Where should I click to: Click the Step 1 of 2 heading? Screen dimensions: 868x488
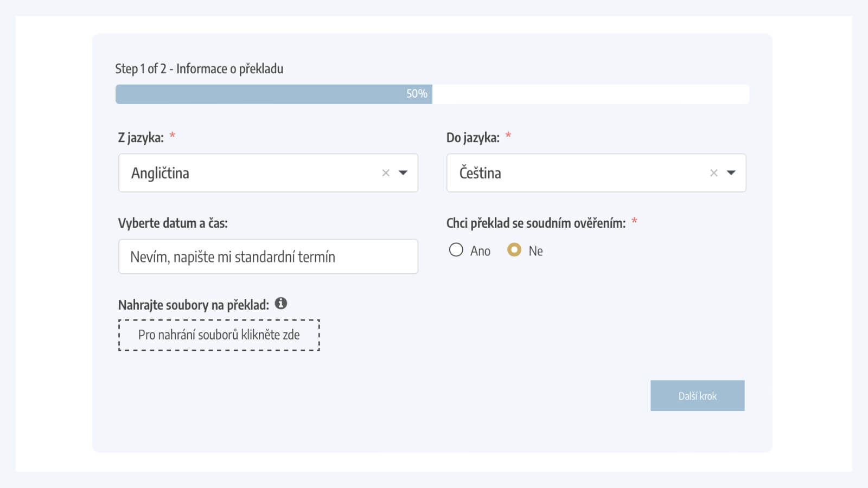(199, 69)
